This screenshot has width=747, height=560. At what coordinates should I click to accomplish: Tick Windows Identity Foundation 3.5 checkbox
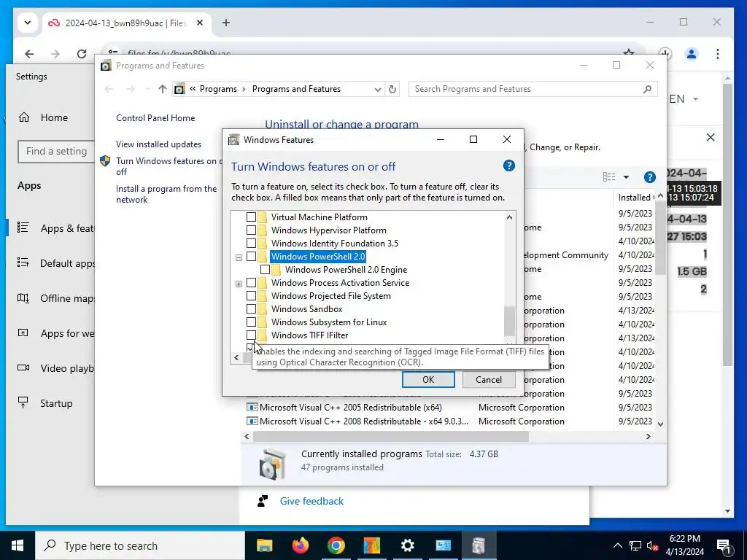[x=251, y=244]
